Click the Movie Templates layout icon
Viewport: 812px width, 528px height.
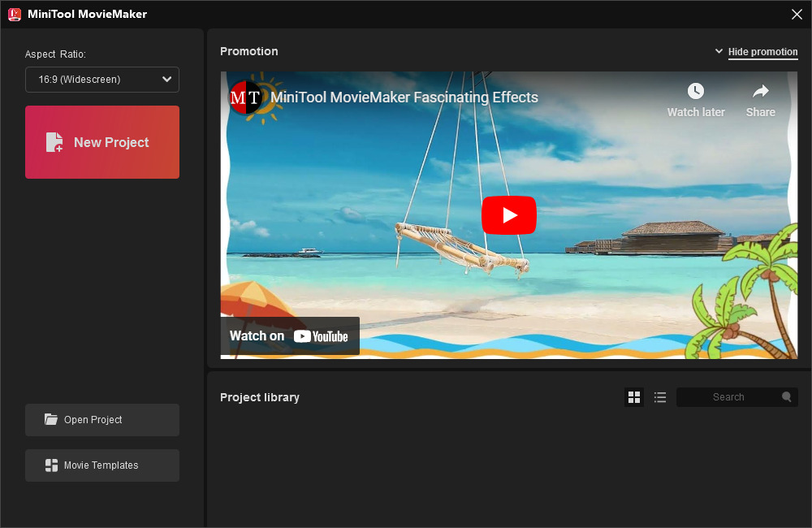51,465
